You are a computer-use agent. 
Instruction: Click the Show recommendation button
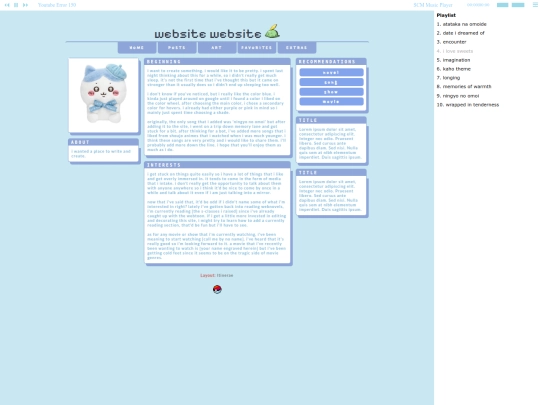click(x=331, y=92)
